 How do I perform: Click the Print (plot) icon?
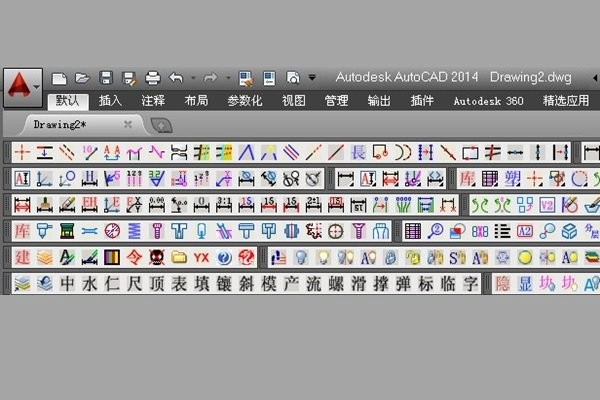pyautogui.click(x=152, y=77)
